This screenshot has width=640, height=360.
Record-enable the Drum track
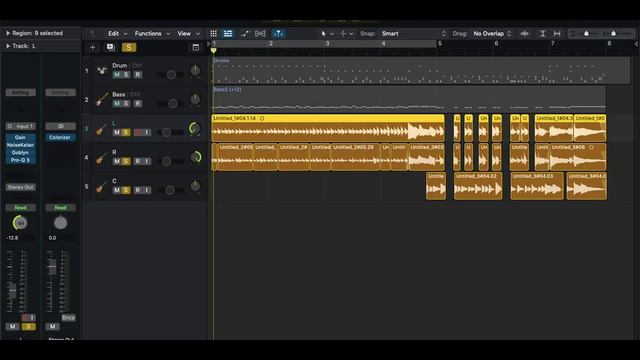click(x=138, y=75)
